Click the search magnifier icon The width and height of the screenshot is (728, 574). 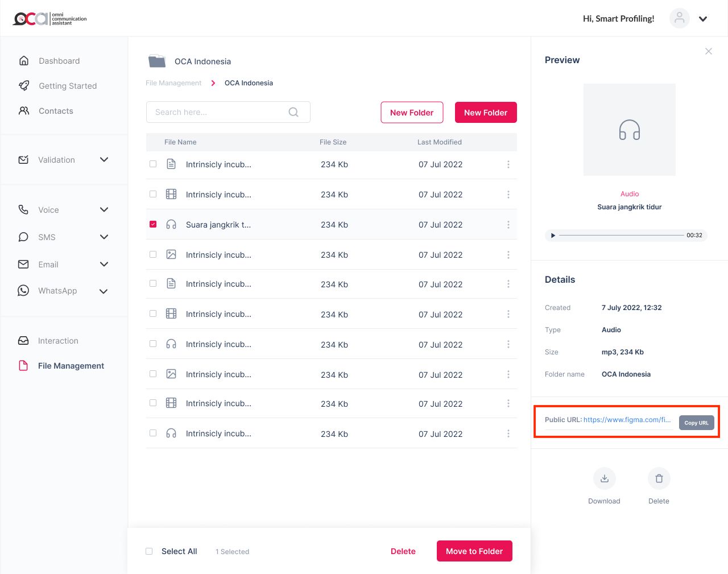293,112
